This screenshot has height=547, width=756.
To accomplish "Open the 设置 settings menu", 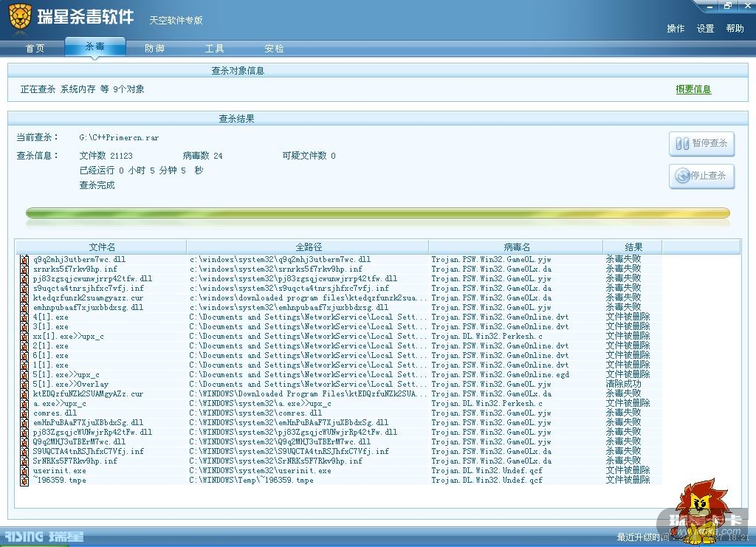I will coord(705,29).
